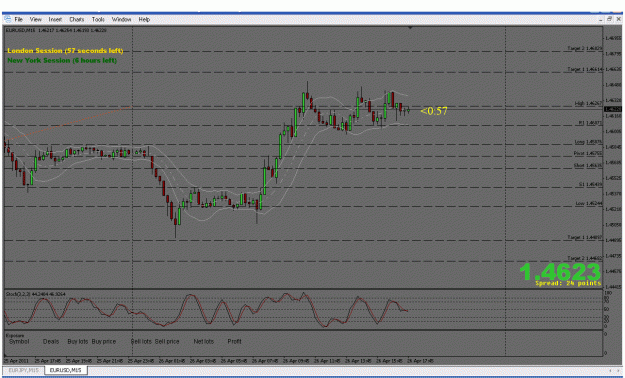Click the R1 resistance level label
This screenshot has width=625, height=378.
[x=590, y=123]
